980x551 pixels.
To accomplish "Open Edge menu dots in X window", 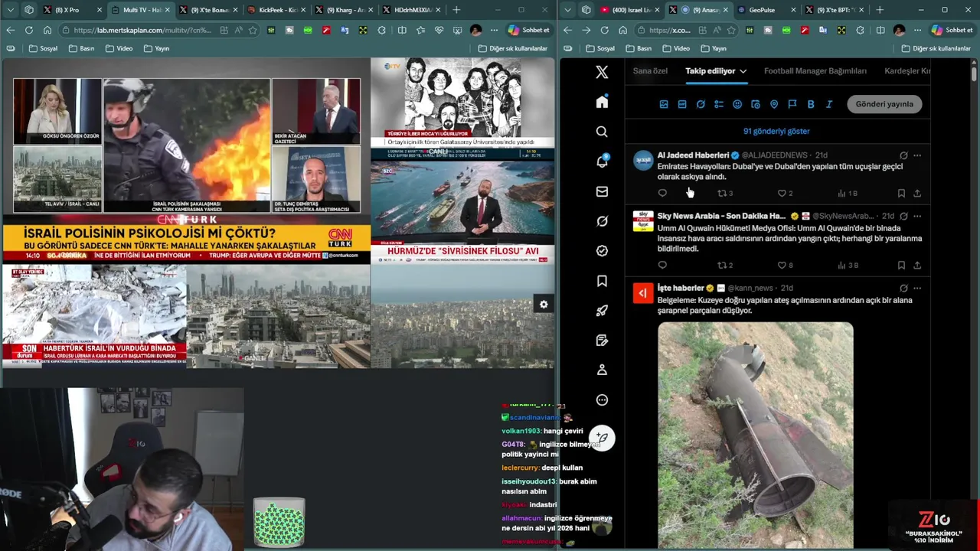I will pyautogui.click(x=917, y=30).
